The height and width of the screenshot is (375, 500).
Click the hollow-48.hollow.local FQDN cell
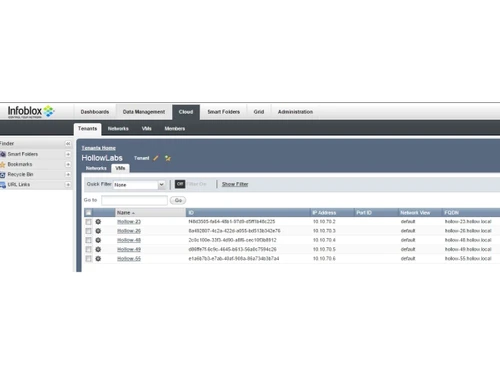click(x=468, y=240)
